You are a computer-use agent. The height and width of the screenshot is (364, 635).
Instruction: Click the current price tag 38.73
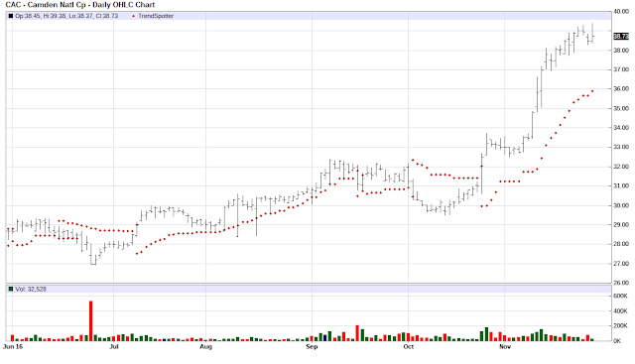click(x=621, y=37)
